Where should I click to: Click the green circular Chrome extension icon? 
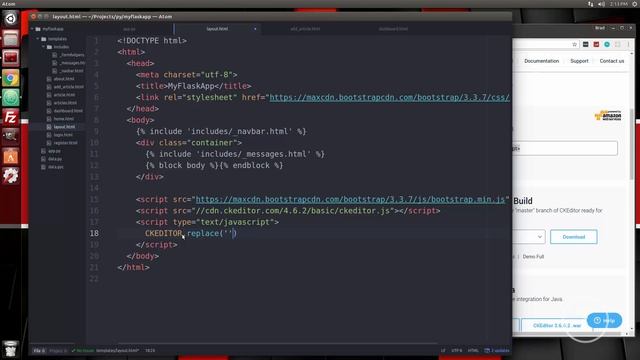tap(607, 44)
